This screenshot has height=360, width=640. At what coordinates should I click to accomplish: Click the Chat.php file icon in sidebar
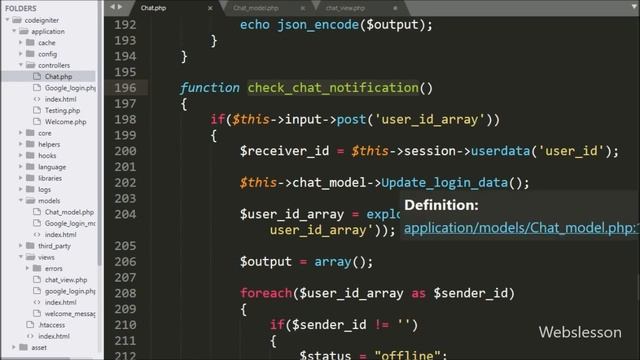pyautogui.click(x=37, y=76)
